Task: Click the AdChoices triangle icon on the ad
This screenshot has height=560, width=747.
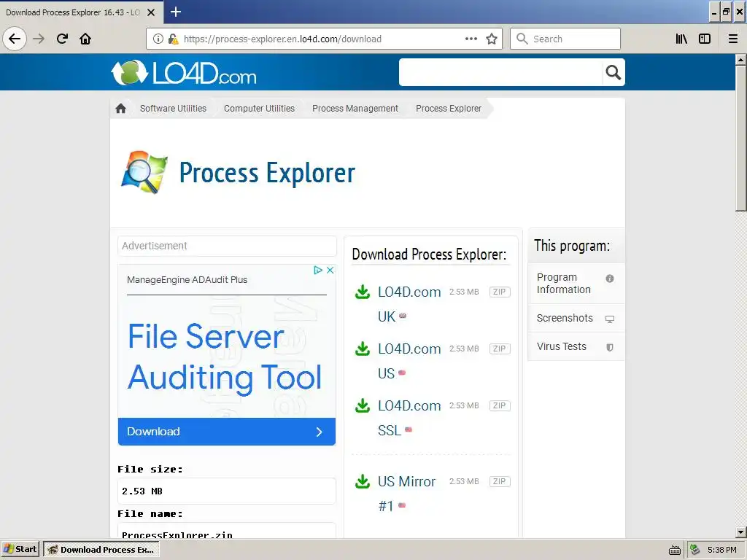Action: point(318,270)
